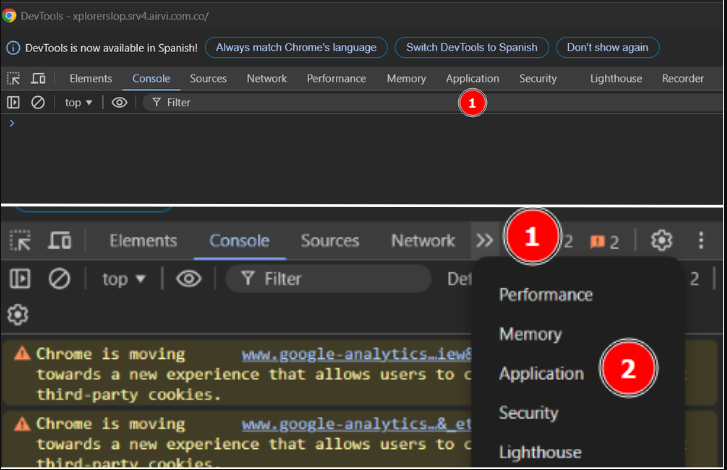The height and width of the screenshot is (470, 727).
Task: Click the 'Don't show again' button
Action: click(x=607, y=47)
